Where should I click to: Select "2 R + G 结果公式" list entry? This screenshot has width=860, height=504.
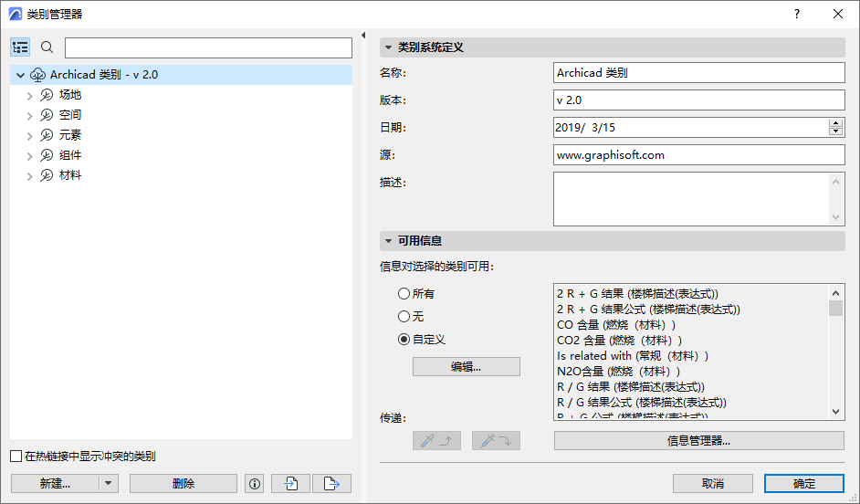pyautogui.click(x=648, y=310)
